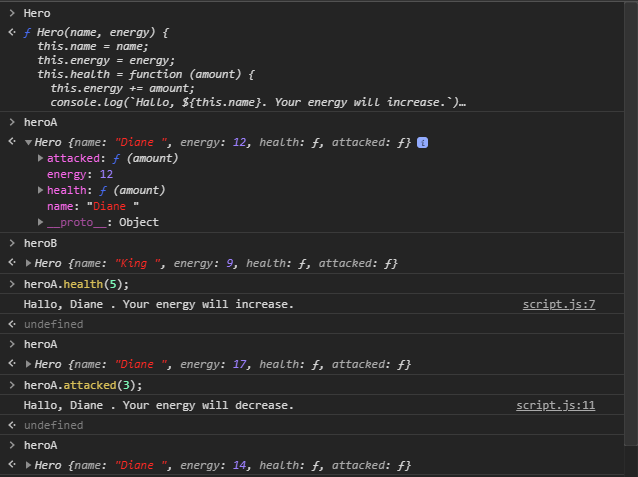Image resolution: width=638 pixels, height=477 pixels.
Task: Expand the attacked function property
Action: [x=40, y=158]
